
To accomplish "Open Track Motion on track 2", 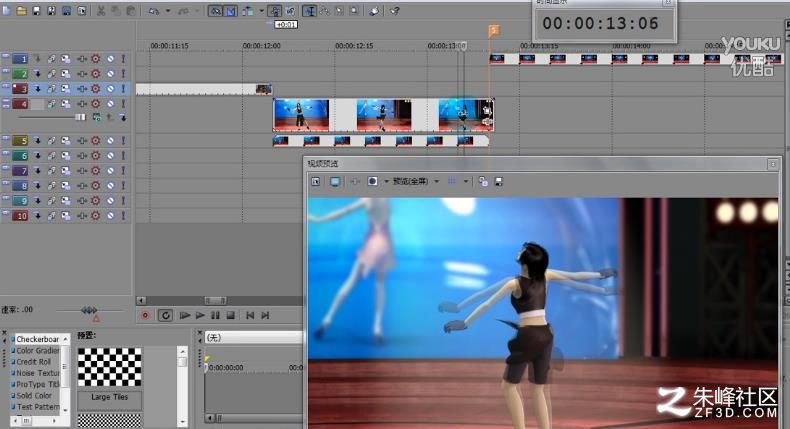I will coord(65,74).
